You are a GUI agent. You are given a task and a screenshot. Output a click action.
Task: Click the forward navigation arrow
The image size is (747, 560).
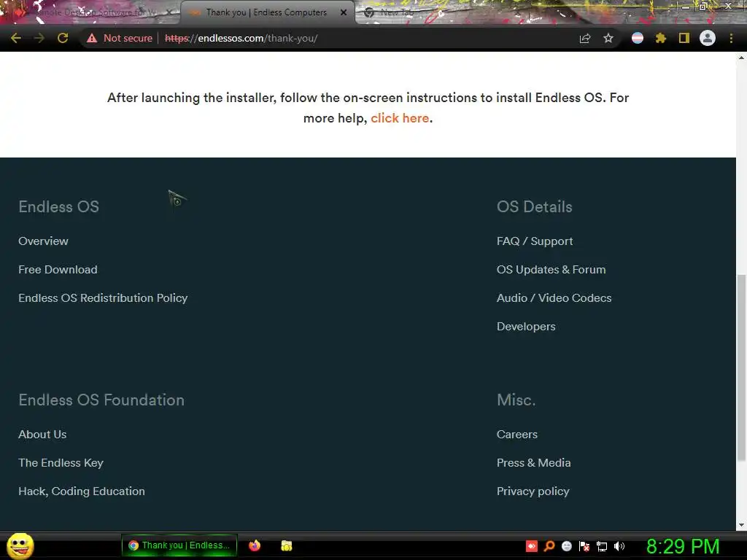pos(39,38)
